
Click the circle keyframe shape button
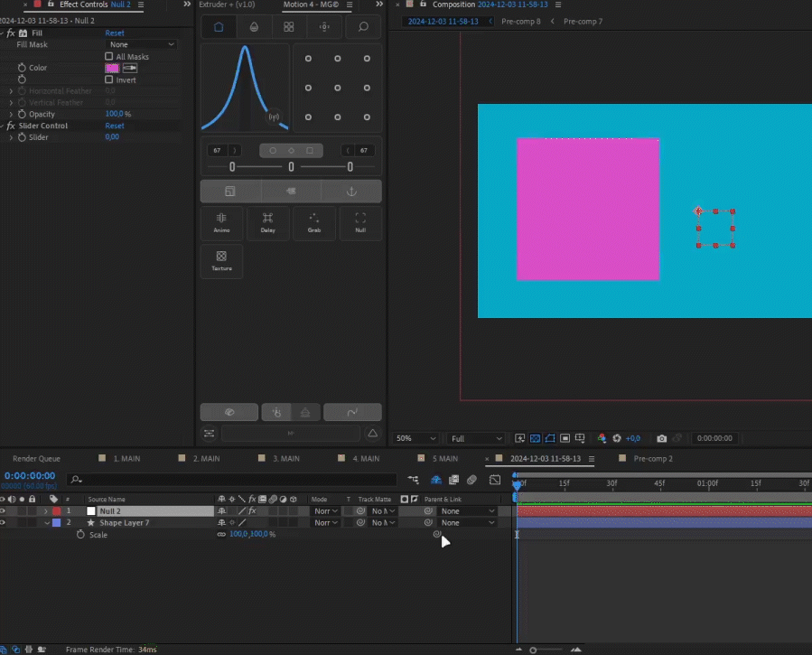pos(273,151)
